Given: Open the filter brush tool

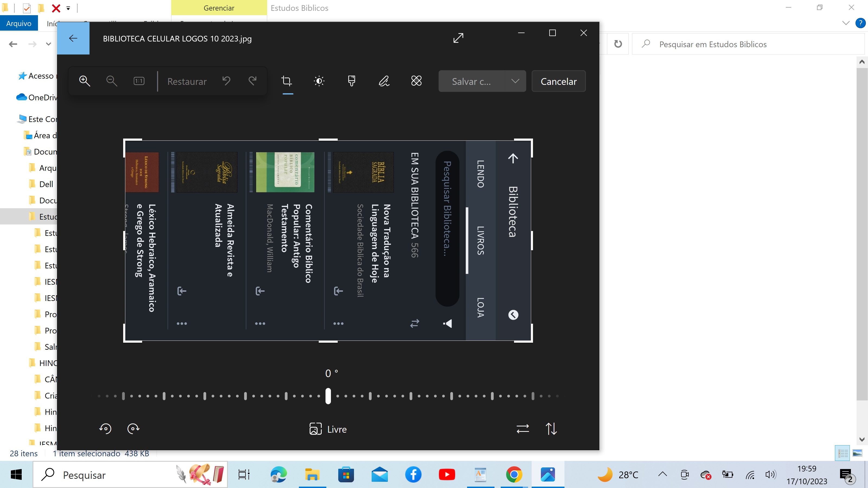Looking at the screenshot, I should (352, 81).
